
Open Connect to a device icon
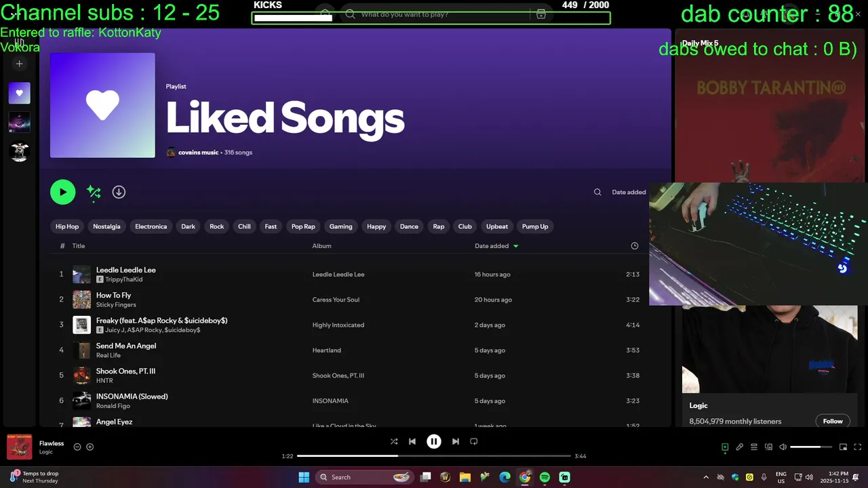pos(768,447)
